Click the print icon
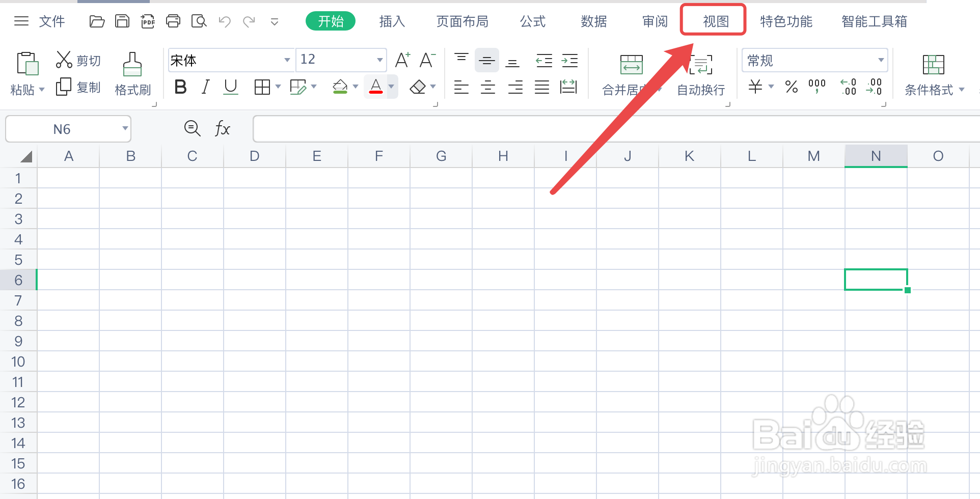 (173, 21)
